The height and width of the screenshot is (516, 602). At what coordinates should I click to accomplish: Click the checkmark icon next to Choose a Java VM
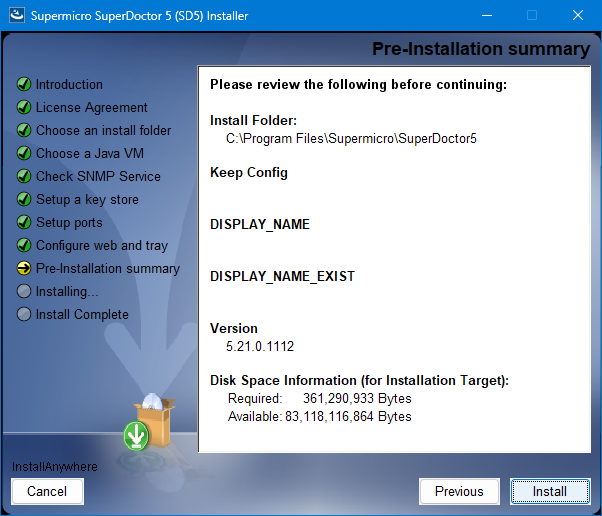pyautogui.click(x=24, y=154)
